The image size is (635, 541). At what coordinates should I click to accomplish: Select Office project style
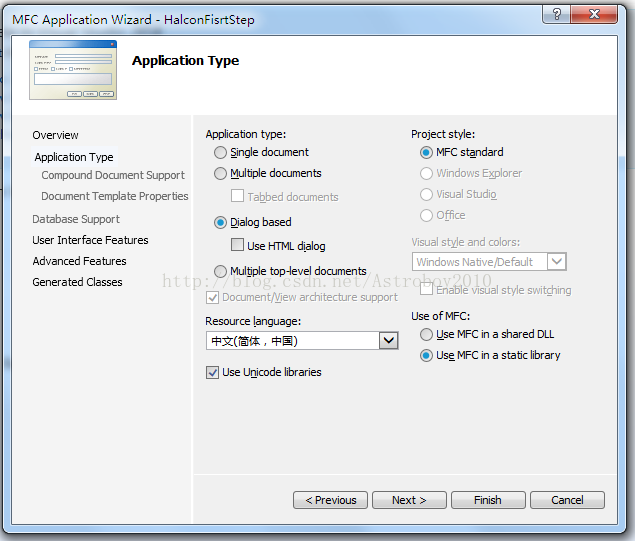tap(426, 215)
